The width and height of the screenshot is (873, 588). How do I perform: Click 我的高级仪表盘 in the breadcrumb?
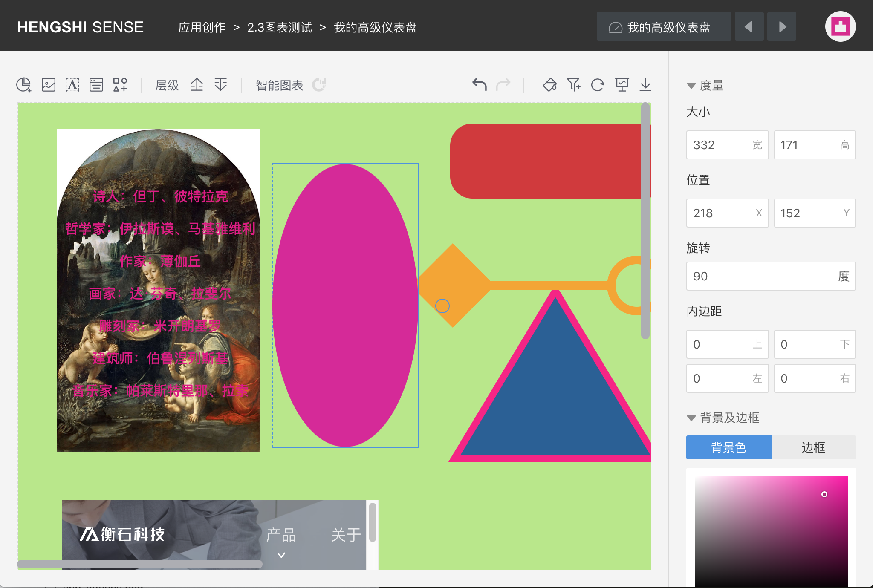[375, 27]
